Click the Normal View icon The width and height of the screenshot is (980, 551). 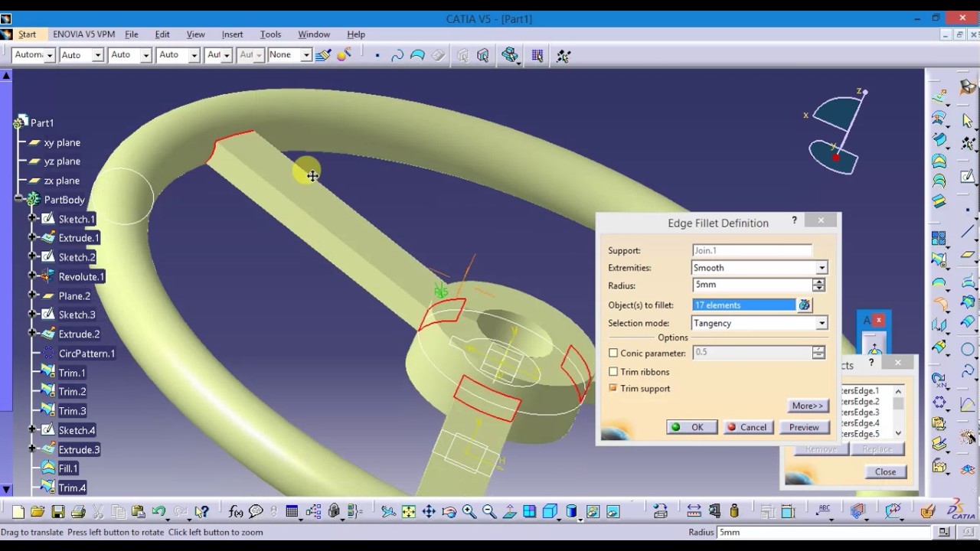pos(509,512)
